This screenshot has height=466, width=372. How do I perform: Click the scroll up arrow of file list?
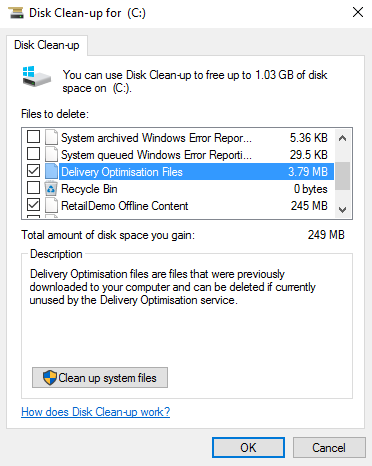tap(342, 138)
